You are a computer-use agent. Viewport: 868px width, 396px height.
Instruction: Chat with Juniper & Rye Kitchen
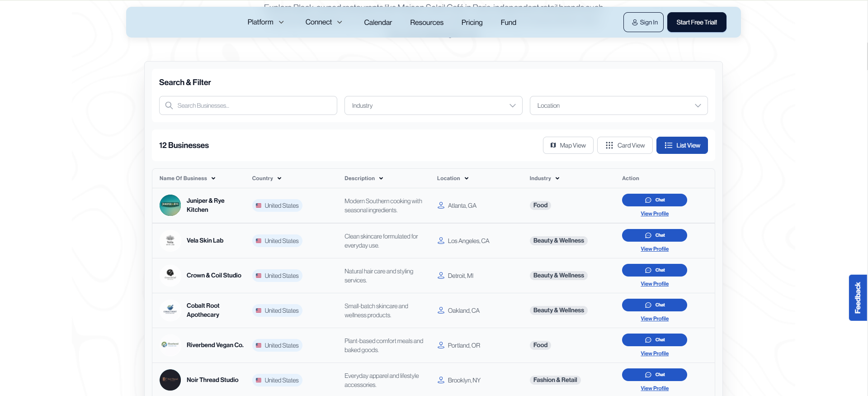click(654, 200)
